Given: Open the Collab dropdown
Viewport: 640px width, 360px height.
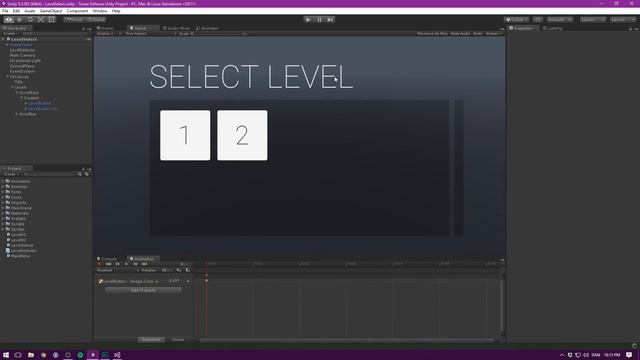Looking at the screenshot, I should pos(516,20).
